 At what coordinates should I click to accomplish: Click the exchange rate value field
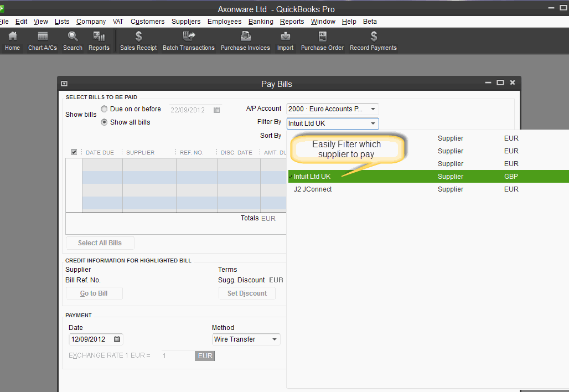tap(179, 355)
